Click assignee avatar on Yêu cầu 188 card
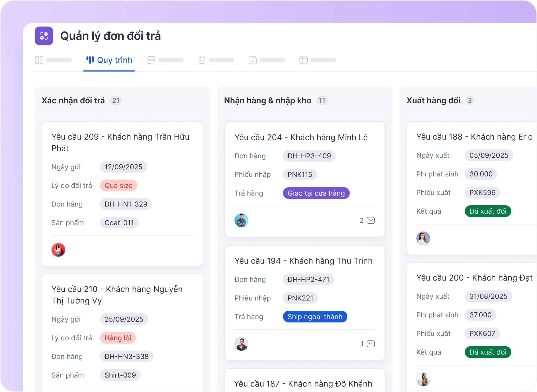 [x=423, y=238]
